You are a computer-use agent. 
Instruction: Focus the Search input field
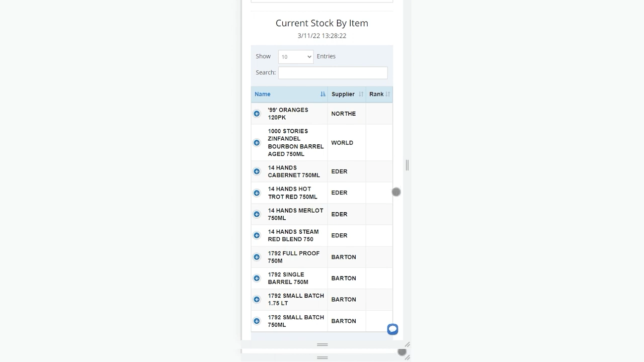[333, 72]
